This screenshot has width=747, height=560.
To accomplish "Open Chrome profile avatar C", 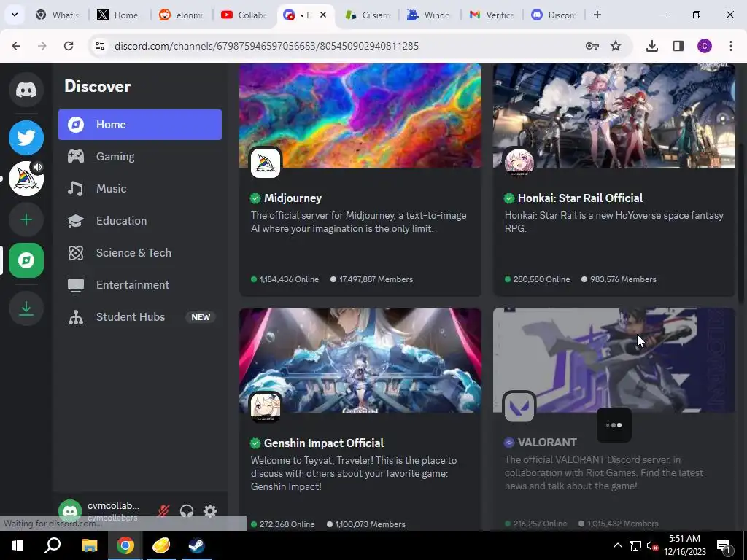I will click(705, 46).
